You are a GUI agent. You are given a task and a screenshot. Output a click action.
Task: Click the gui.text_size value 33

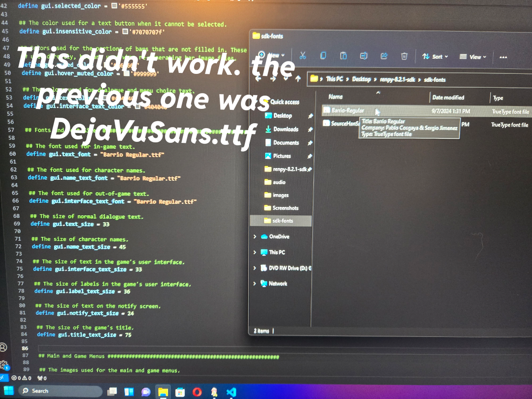(106, 224)
